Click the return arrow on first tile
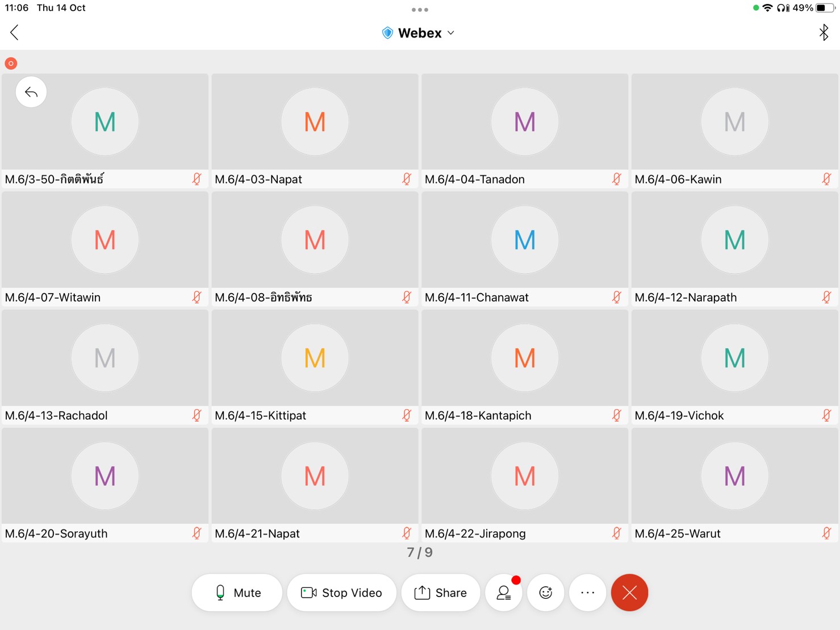 [x=31, y=92]
